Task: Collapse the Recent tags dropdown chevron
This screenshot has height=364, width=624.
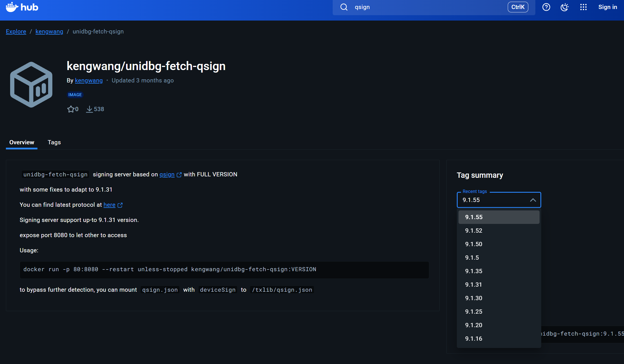Action: (533, 200)
